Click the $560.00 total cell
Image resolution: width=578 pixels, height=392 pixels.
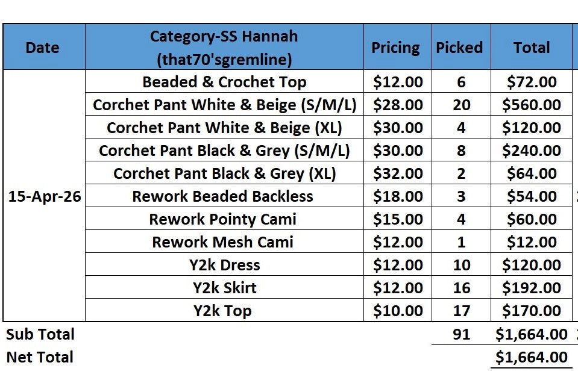click(532, 104)
